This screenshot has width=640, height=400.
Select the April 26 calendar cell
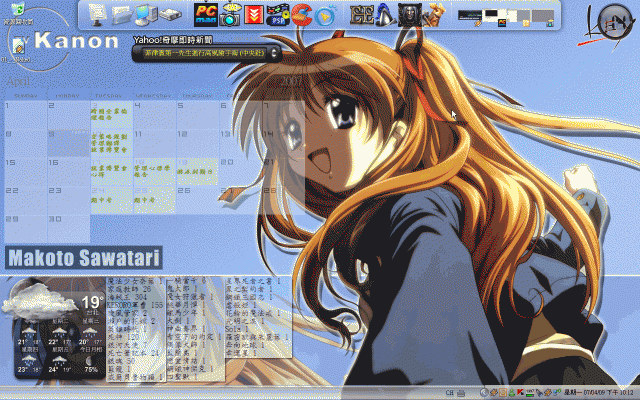point(197,200)
